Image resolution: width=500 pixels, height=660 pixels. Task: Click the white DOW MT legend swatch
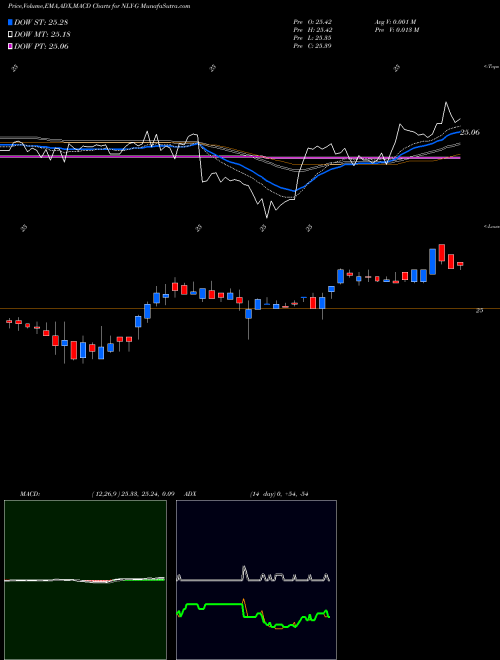pyautogui.click(x=11, y=35)
